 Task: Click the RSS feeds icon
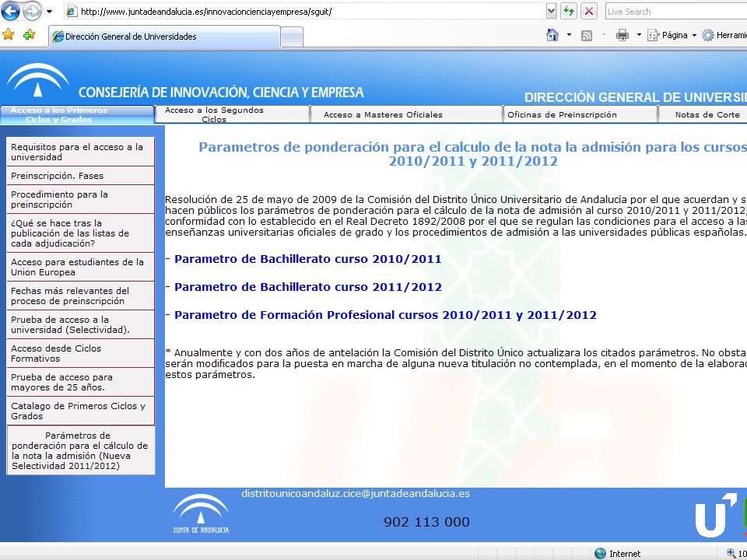click(x=587, y=35)
